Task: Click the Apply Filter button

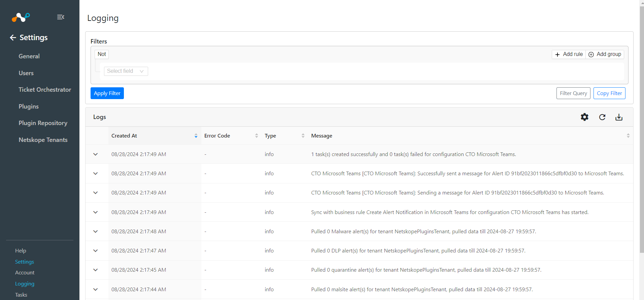Action: click(x=107, y=93)
